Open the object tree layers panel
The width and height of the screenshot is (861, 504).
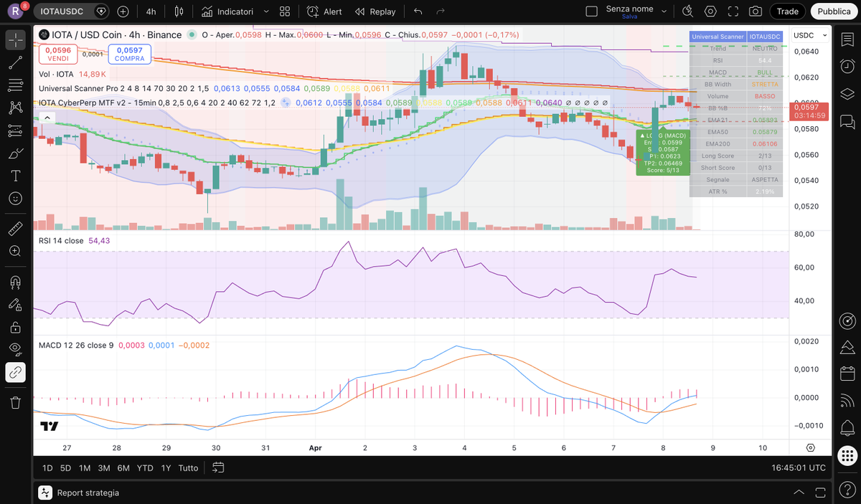[847, 94]
